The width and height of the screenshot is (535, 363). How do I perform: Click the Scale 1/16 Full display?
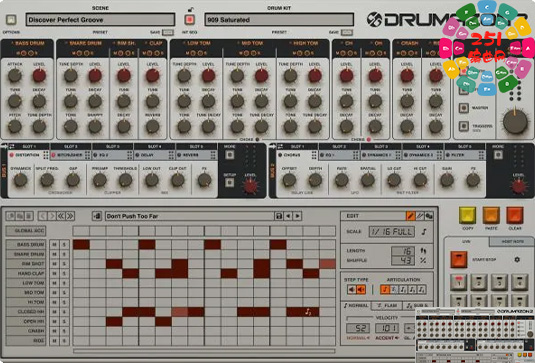tap(392, 232)
